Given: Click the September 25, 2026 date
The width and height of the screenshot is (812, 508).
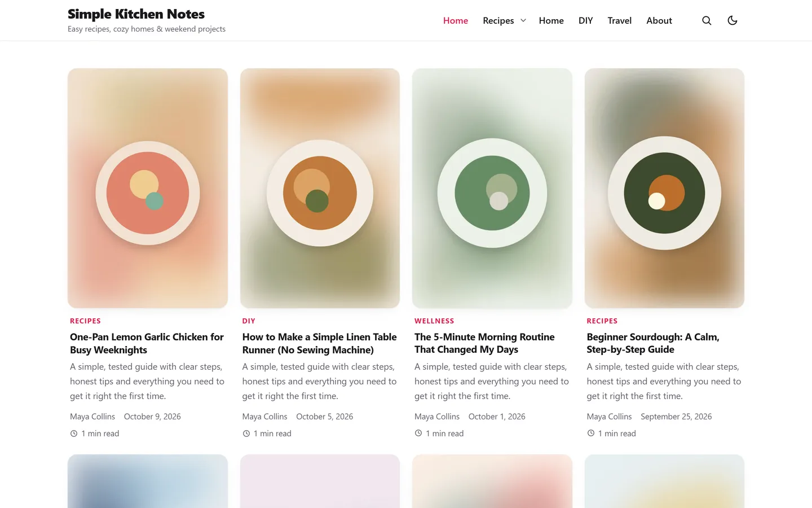Looking at the screenshot, I should pyautogui.click(x=676, y=417).
